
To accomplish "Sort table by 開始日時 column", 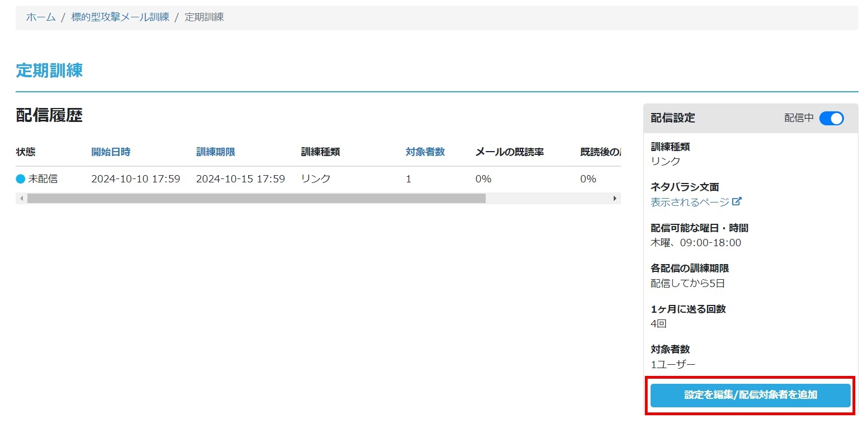I will coord(111,152).
